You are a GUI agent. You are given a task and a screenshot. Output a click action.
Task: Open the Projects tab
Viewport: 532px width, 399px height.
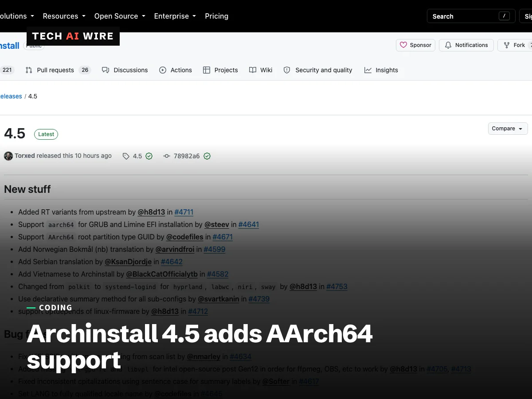[220, 70]
